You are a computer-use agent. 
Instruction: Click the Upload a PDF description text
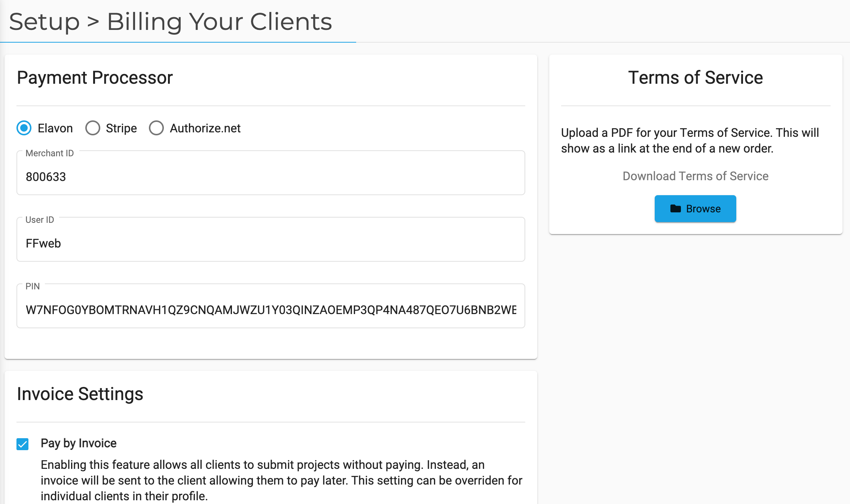(690, 141)
